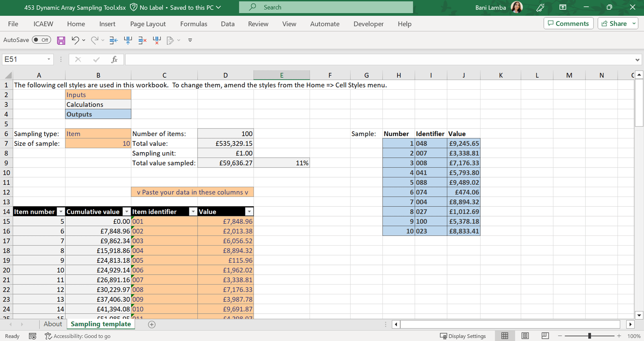Image resolution: width=644 pixels, height=341 pixels.
Task: Open the Item identifier filter dropdown
Action: pos(193,212)
